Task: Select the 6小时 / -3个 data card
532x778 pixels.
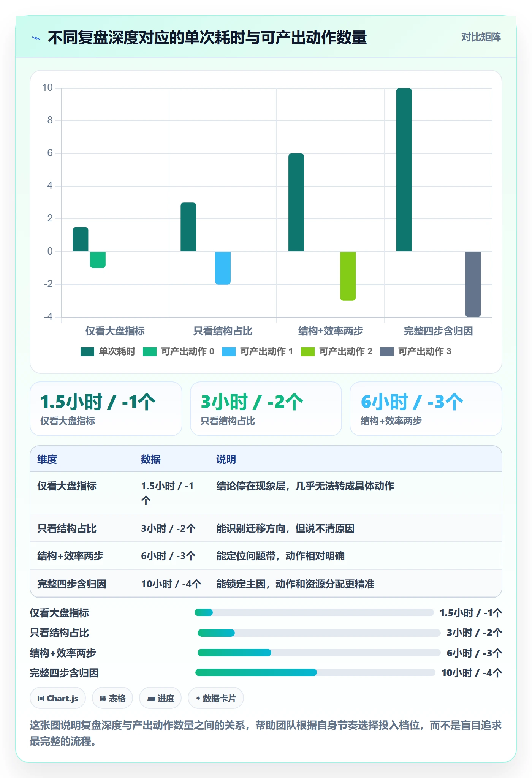Action: pyautogui.click(x=426, y=409)
